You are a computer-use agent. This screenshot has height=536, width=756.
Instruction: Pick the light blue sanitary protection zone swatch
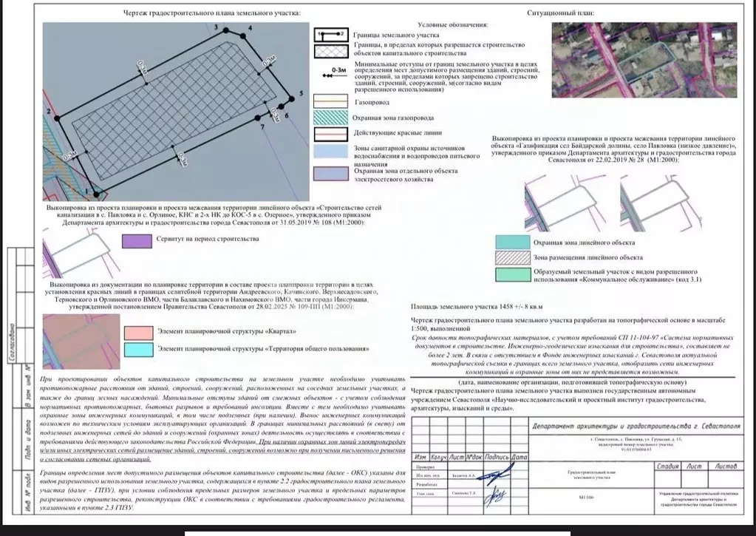(x=331, y=151)
